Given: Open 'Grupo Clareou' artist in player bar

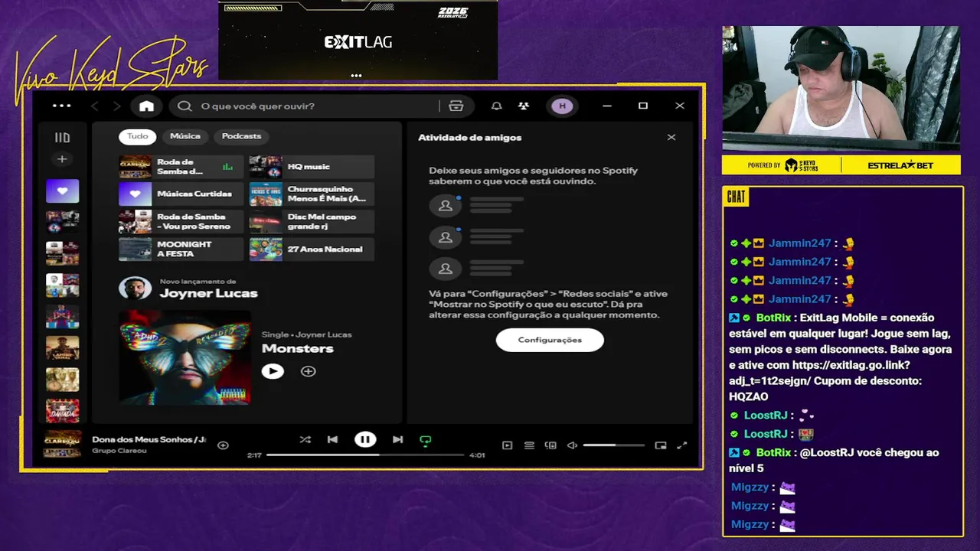Looking at the screenshot, I should [119, 451].
